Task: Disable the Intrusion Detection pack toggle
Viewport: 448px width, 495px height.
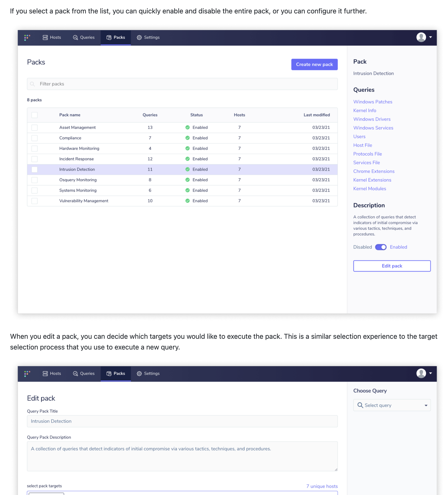Action: (x=381, y=247)
